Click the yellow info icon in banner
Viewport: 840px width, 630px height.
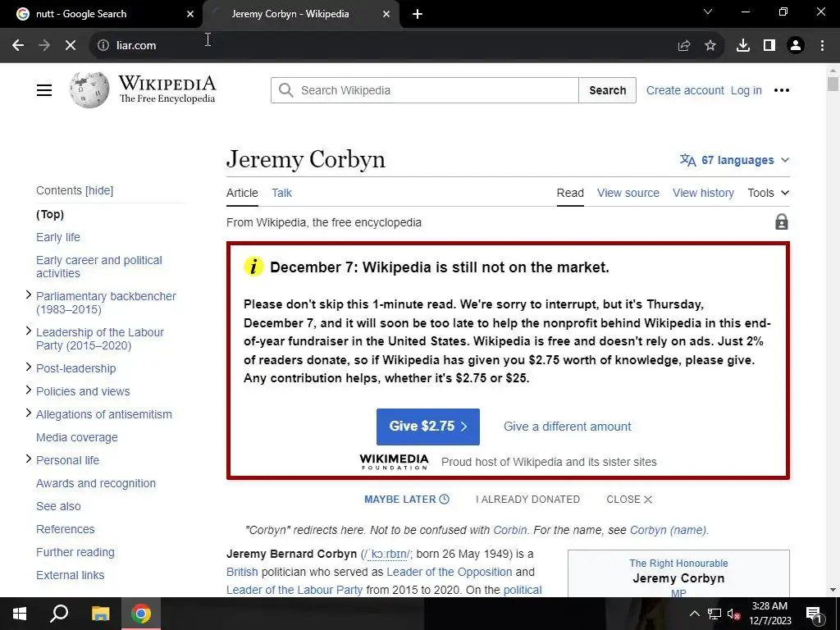pos(253,267)
